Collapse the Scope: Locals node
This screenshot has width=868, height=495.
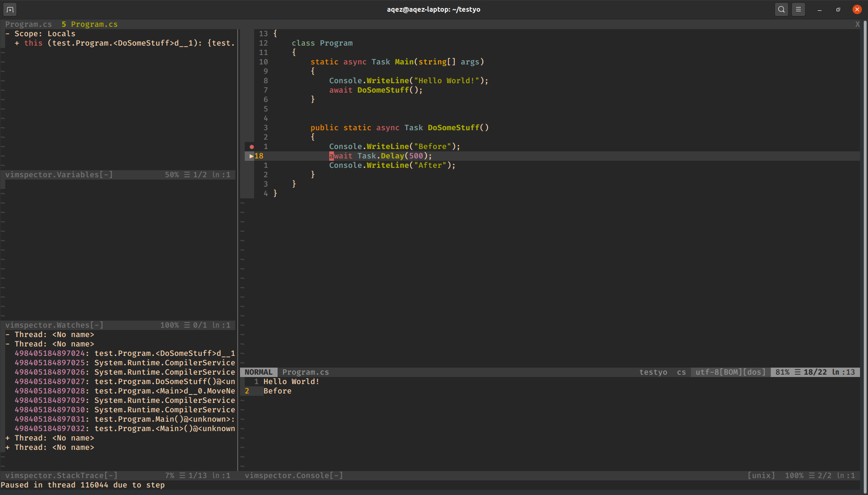pyautogui.click(x=8, y=34)
